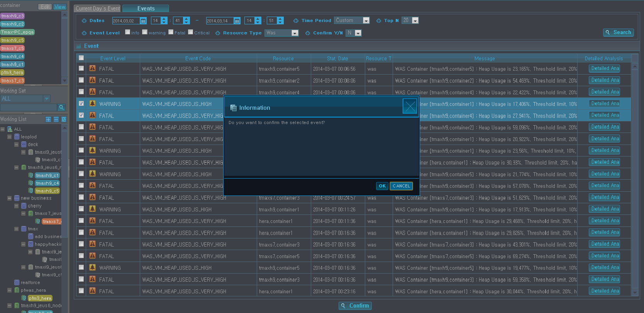
Task: Switch container panel to View mode
Action: coord(59,7)
